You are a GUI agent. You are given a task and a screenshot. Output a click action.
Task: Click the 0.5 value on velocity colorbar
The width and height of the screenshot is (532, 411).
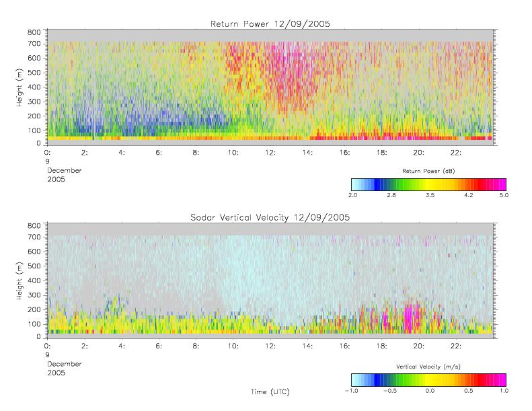pos(469,391)
